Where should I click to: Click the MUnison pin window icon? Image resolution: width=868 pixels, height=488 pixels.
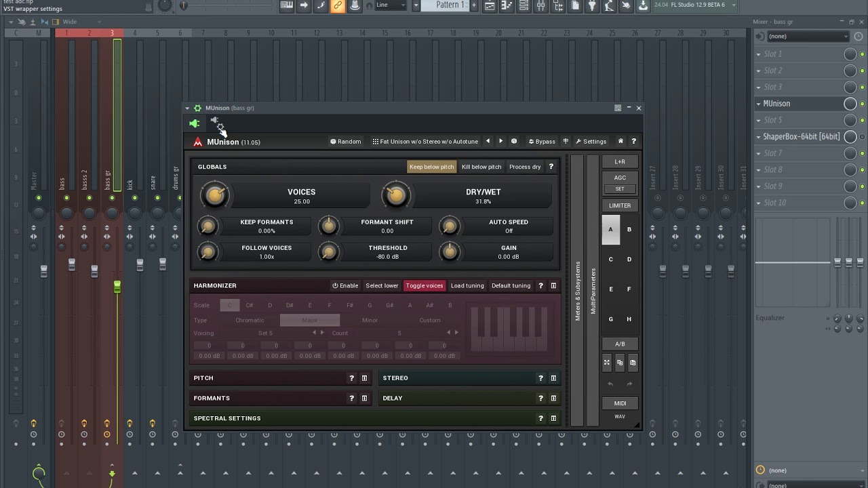[618, 108]
